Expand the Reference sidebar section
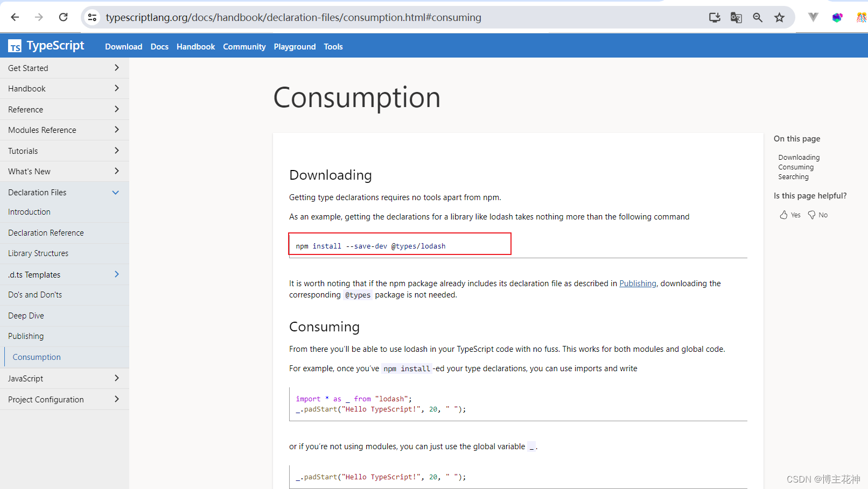Image resolution: width=868 pixels, height=489 pixels. (65, 109)
